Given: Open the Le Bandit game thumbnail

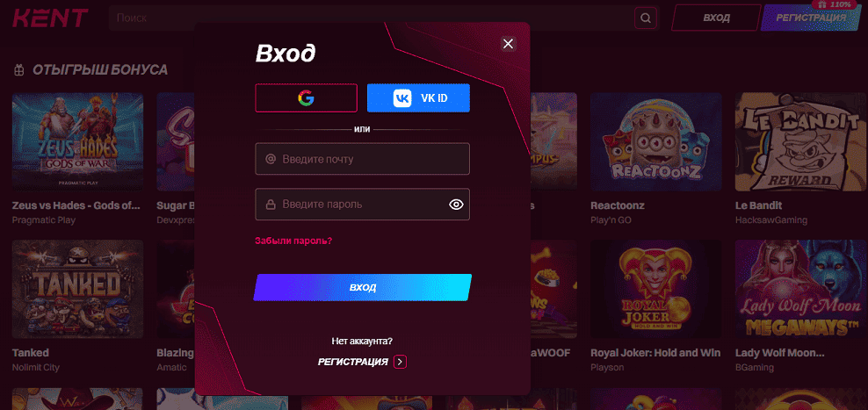Looking at the screenshot, I should point(800,142).
